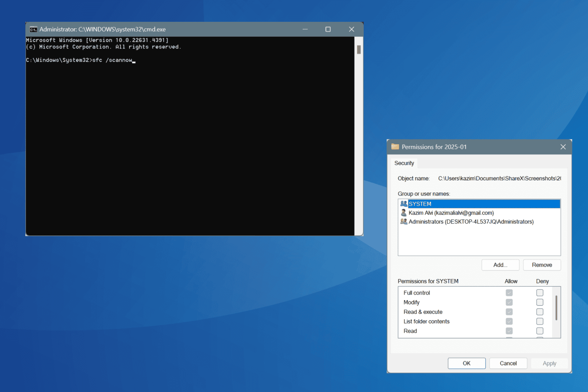This screenshot has width=588, height=392.
Task: Click the Administrators group icon
Action: coord(403,221)
